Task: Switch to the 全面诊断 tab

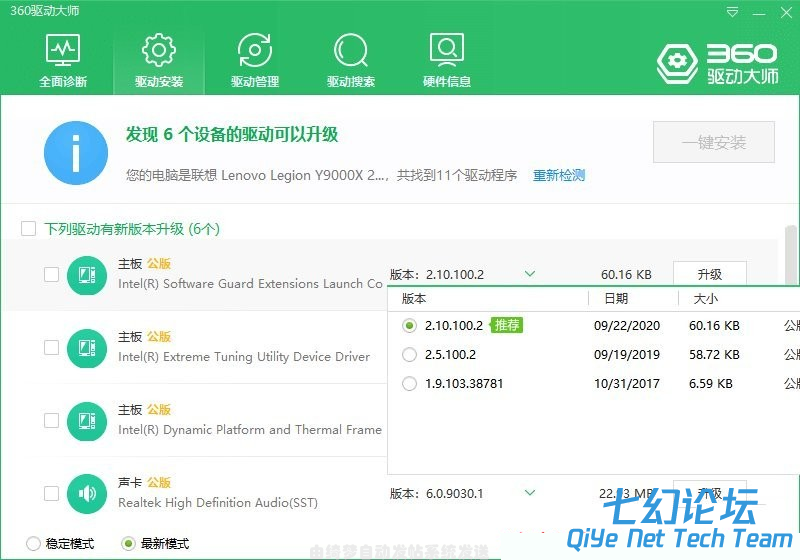Action: [x=63, y=60]
